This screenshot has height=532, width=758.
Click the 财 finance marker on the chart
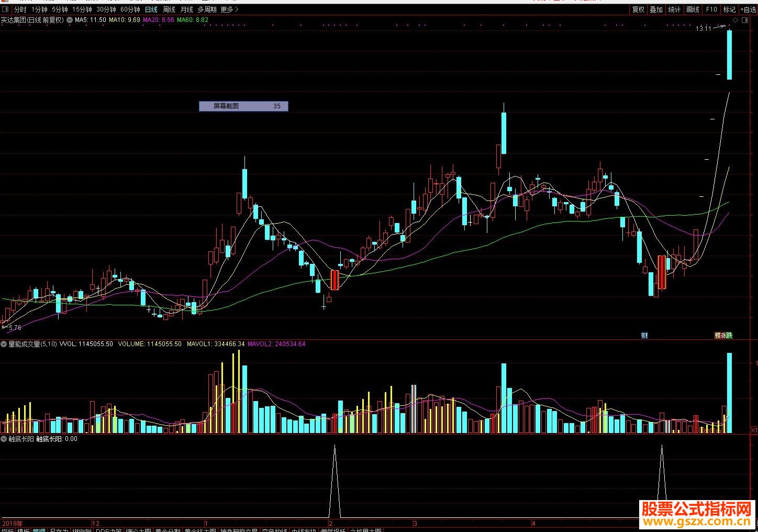tap(644, 336)
